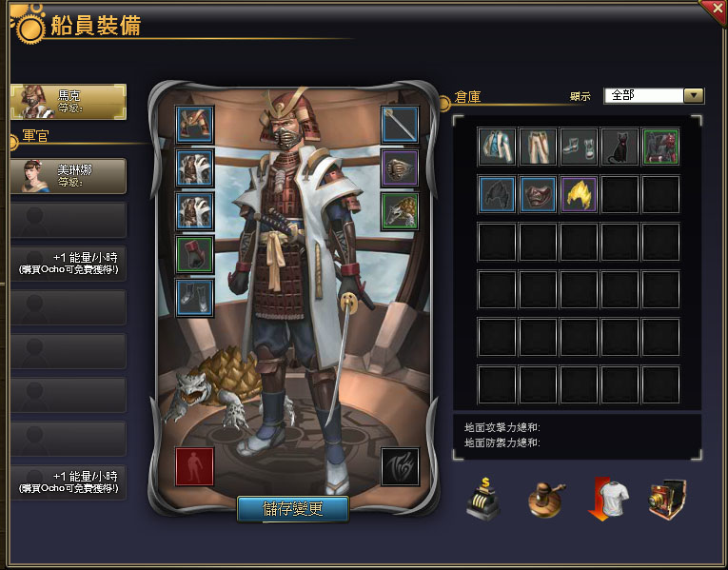Select officer 美琳娜
This screenshot has height=570, width=728.
(69, 176)
